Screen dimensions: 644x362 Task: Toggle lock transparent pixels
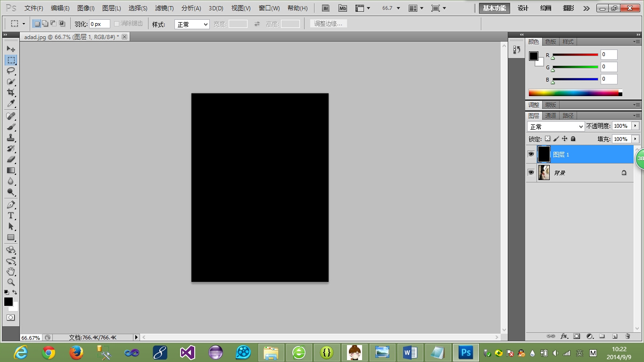547,139
